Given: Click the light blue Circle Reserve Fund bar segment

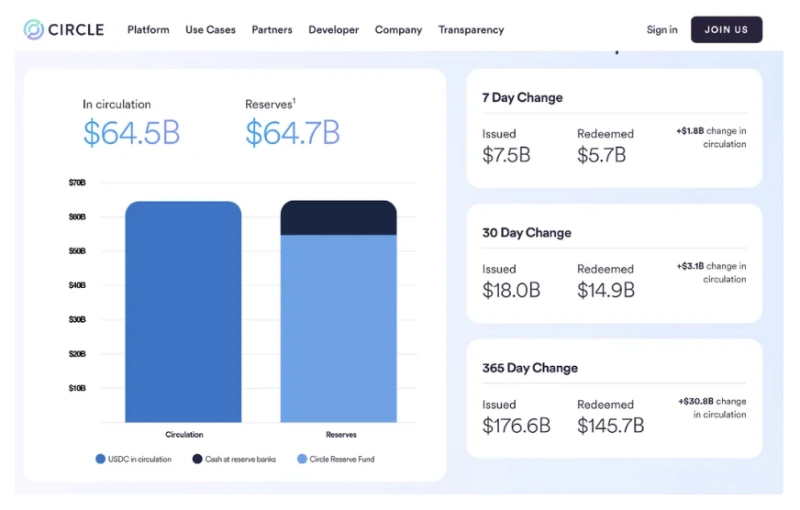Looking at the screenshot, I should click(x=338, y=328).
